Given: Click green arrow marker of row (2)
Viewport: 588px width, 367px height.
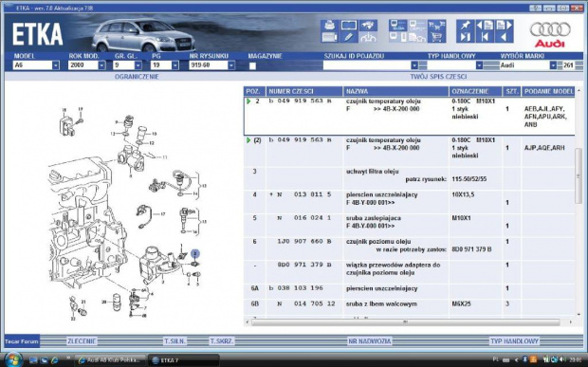Looking at the screenshot, I should click(x=248, y=140).
